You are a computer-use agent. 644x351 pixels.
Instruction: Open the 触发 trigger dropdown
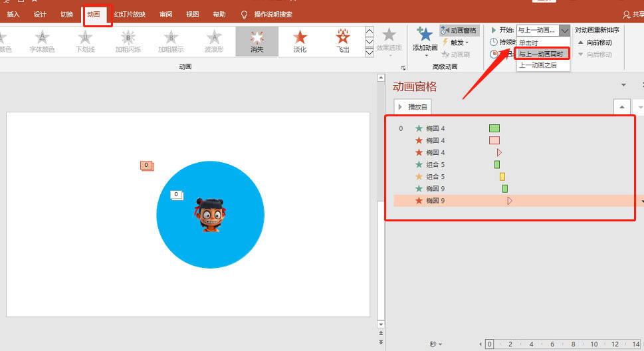(455, 43)
